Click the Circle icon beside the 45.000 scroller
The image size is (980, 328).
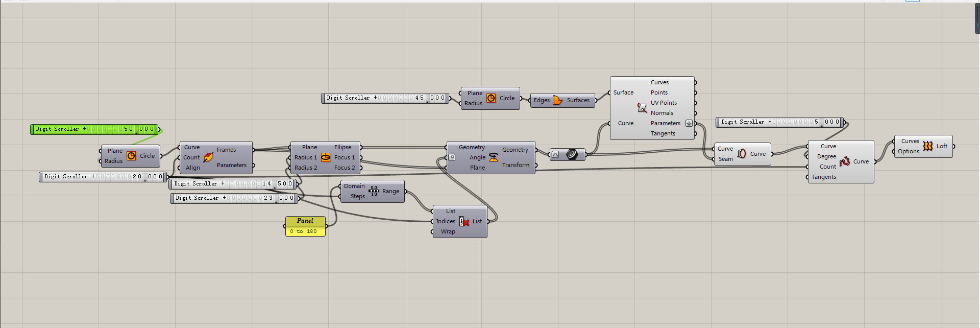491,98
